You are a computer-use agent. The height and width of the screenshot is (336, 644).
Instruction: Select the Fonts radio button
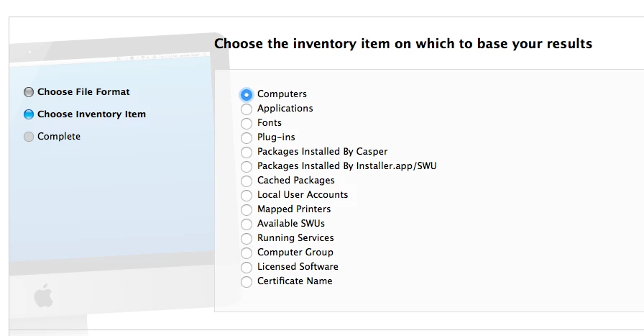click(x=247, y=123)
